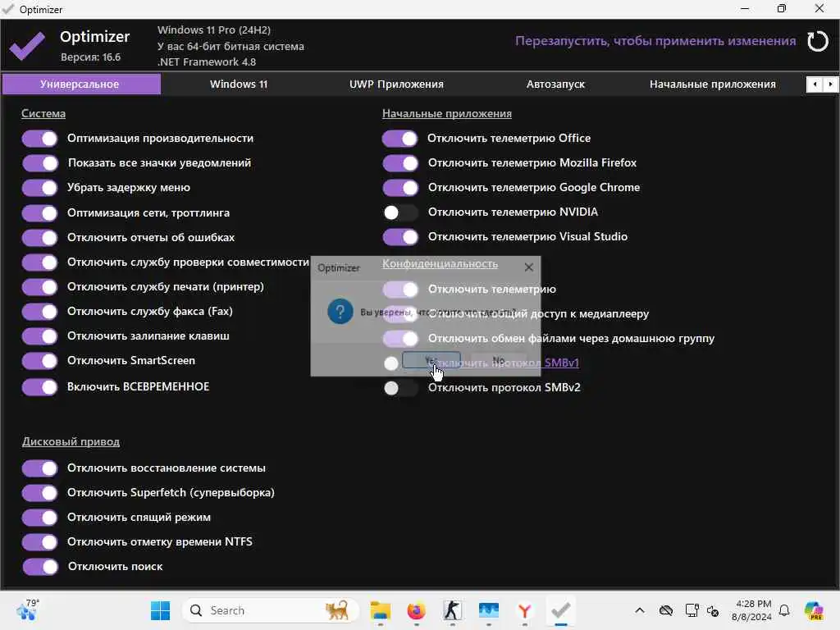Enable Отключить телеметрию NVIDIA switch
The height and width of the screenshot is (630, 840).
point(400,212)
